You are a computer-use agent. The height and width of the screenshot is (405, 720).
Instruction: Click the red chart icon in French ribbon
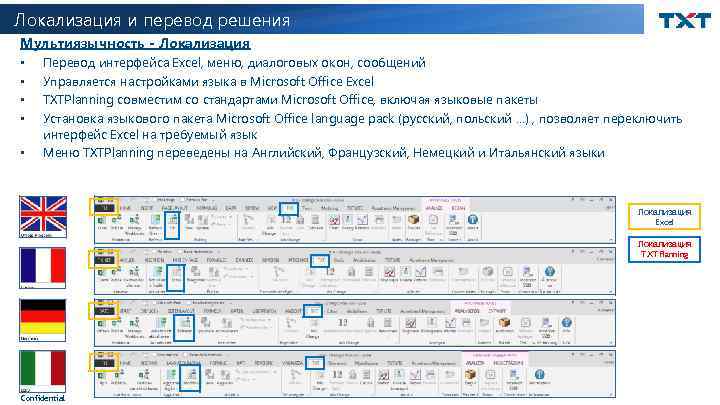pos(389,274)
